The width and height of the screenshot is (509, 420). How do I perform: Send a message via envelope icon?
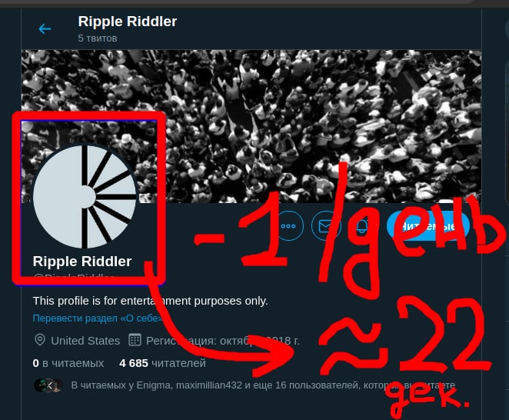[325, 225]
